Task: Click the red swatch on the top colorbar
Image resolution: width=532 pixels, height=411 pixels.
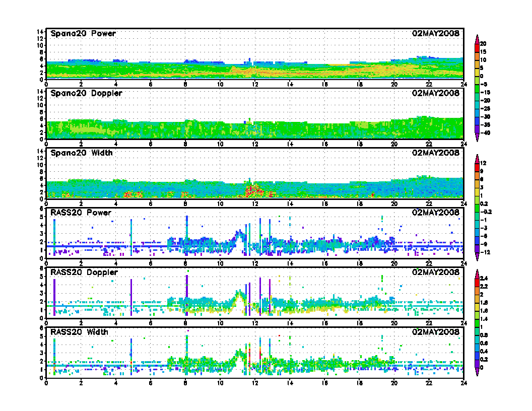Action: [477, 48]
